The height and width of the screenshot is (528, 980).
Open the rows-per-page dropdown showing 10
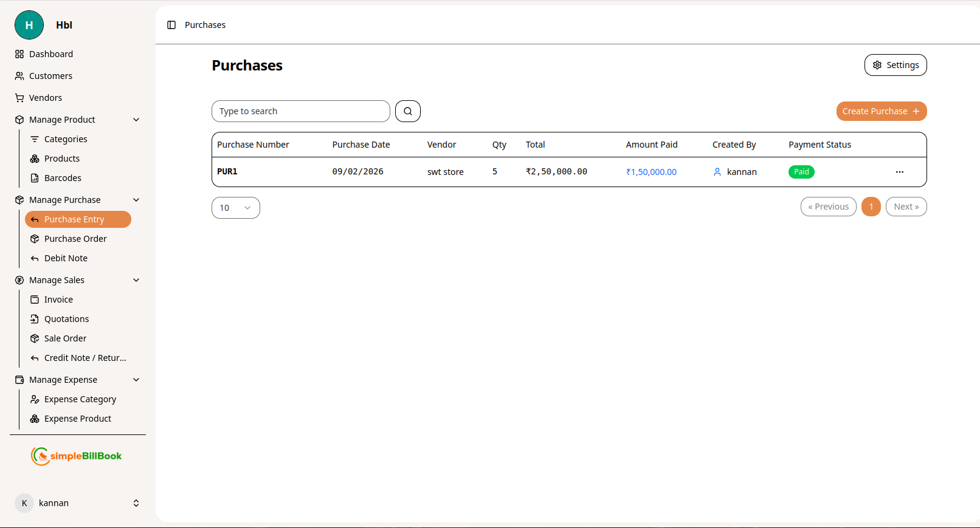(235, 208)
